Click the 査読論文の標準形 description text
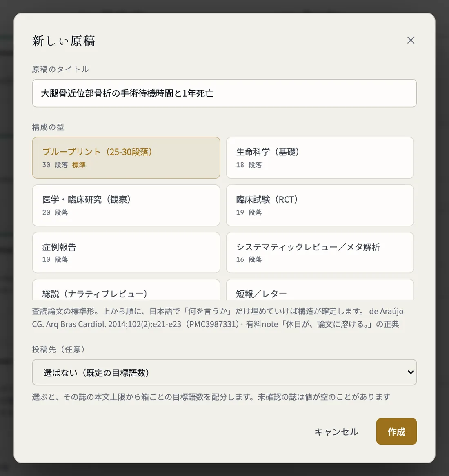This screenshot has height=476, width=449. [x=218, y=317]
